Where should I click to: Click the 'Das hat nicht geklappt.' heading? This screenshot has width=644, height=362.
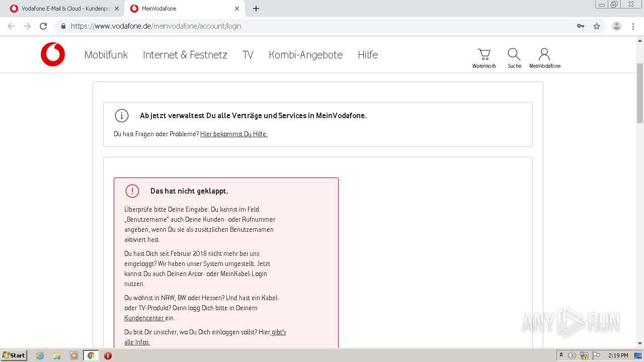(x=189, y=191)
